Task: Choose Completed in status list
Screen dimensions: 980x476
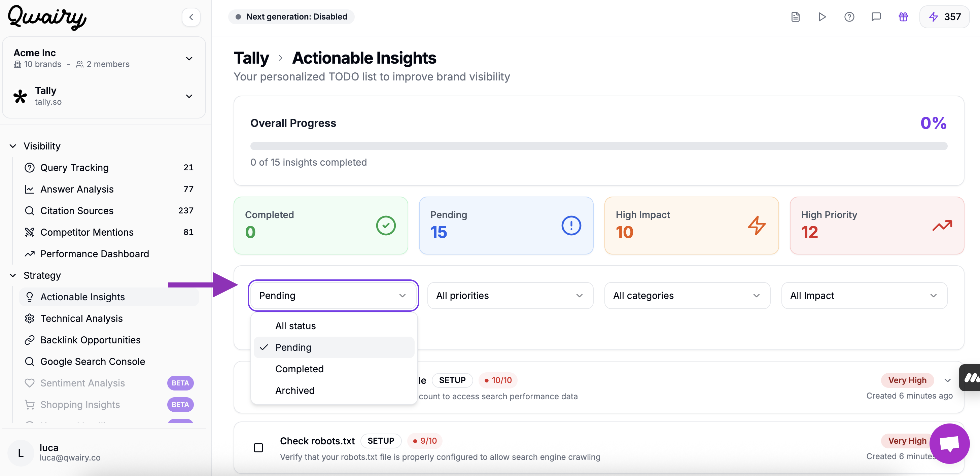Action: point(334,369)
